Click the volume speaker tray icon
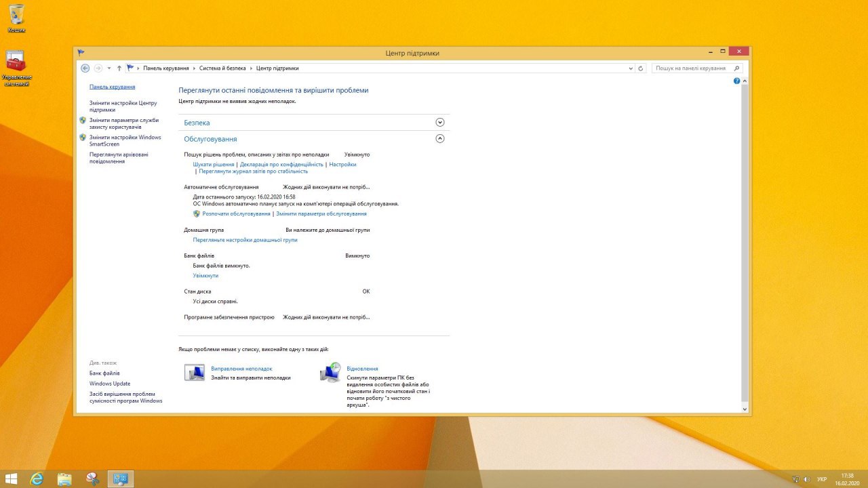Screen dimensions: 868x488 806,479
